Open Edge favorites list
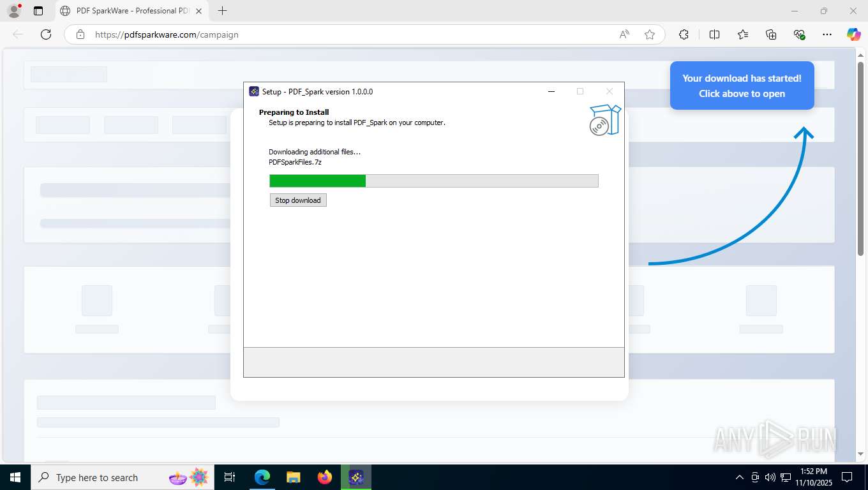Image resolution: width=868 pixels, height=490 pixels. pyautogui.click(x=743, y=34)
